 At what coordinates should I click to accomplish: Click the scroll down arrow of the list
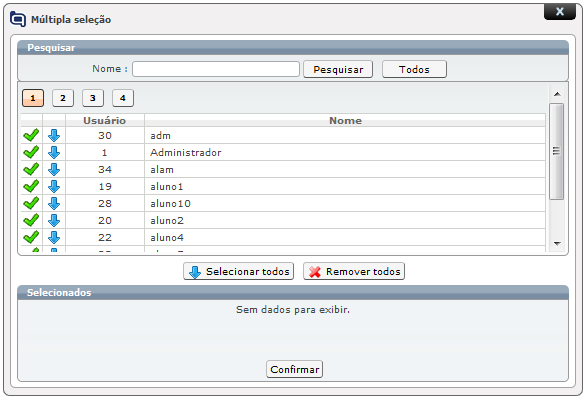(557, 244)
